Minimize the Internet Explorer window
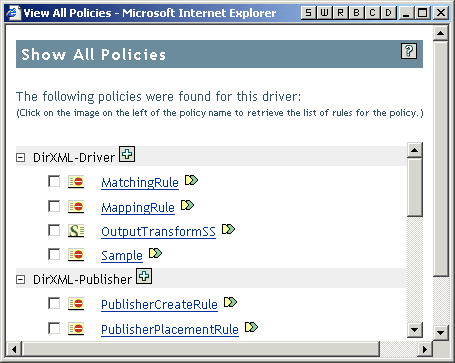Image resolution: width=455 pixels, height=363 pixels. pyautogui.click(x=406, y=13)
